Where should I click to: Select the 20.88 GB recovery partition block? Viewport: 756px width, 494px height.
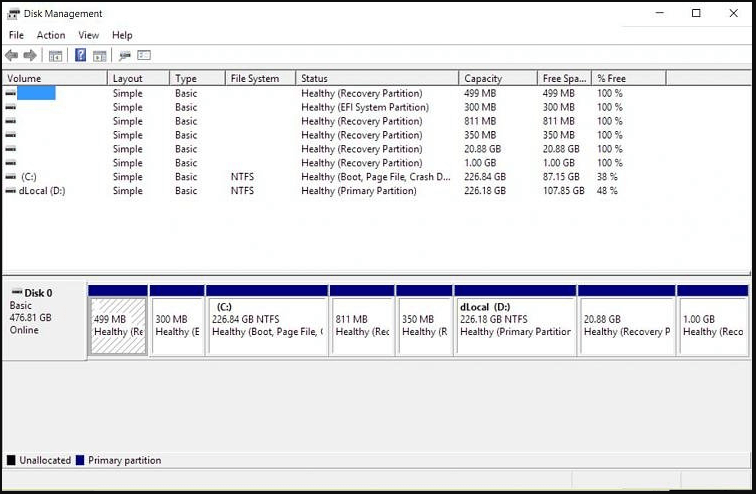[x=627, y=326]
